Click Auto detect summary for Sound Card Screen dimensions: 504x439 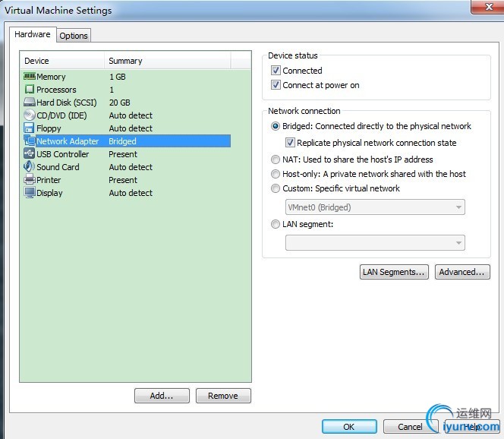click(131, 167)
